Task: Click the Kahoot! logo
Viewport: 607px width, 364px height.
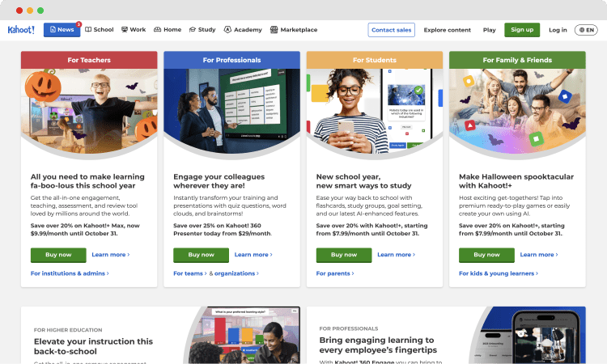Action: click(21, 30)
